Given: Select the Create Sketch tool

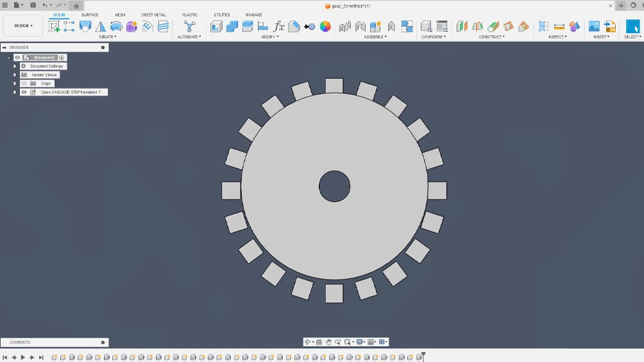Looking at the screenshot, I should (x=54, y=26).
